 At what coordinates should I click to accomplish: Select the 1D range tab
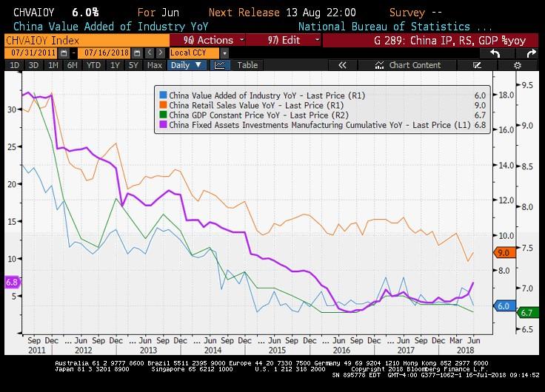coord(14,65)
